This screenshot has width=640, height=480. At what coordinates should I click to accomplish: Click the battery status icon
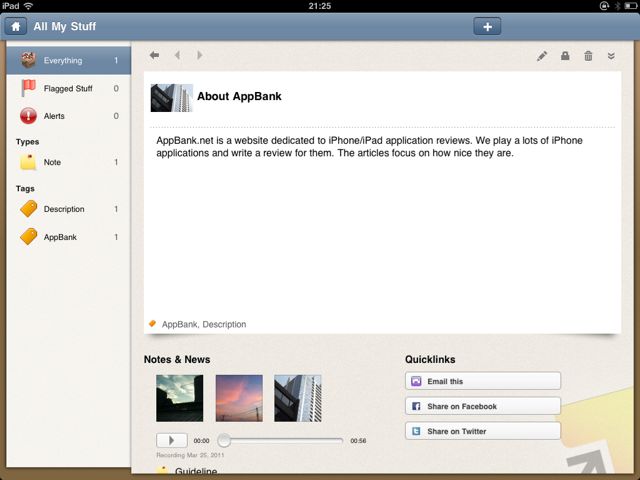630,6
